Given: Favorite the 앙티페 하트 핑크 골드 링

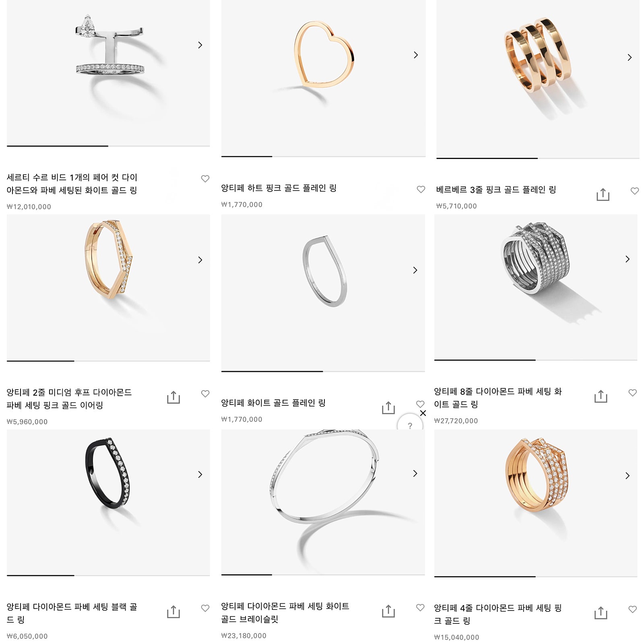Looking at the screenshot, I should (x=421, y=189).
